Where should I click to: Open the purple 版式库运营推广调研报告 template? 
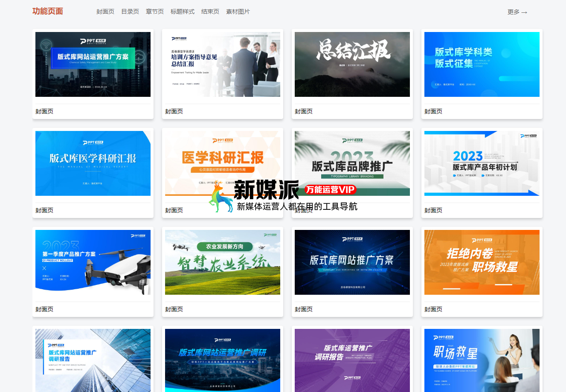[352, 360]
